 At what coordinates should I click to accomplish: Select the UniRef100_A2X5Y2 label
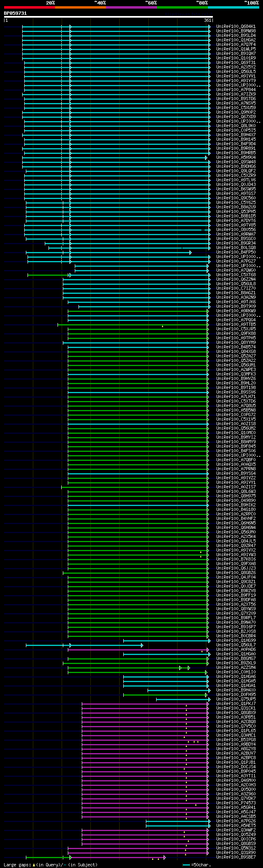(x=236, y=67)
